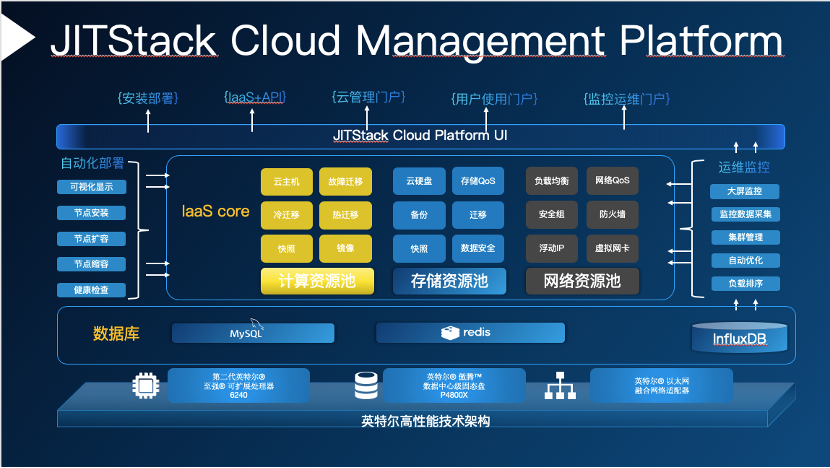Image resolution: width=830 pixels, height=468 pixels.
Task: Select the blue 快照 storage block
Action: point(419,248)
